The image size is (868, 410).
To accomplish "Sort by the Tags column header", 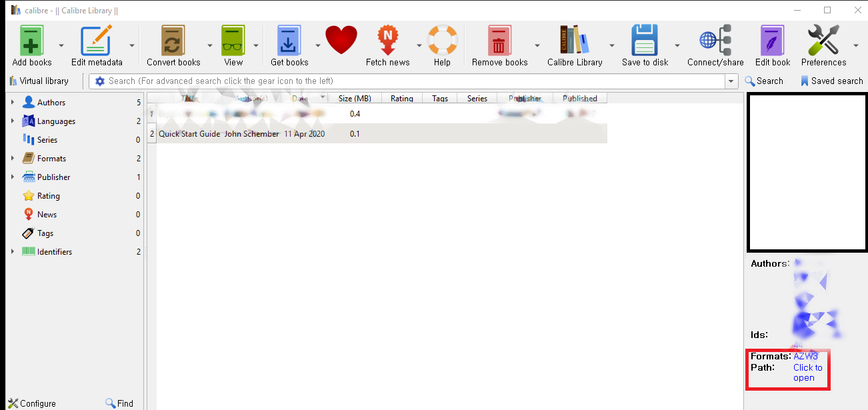I will (x=440, y=99).
